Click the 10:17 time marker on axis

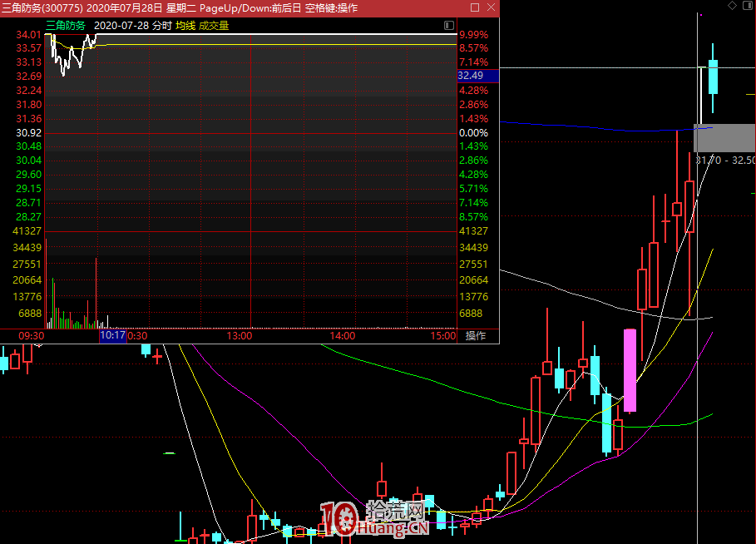pos(112,336)
